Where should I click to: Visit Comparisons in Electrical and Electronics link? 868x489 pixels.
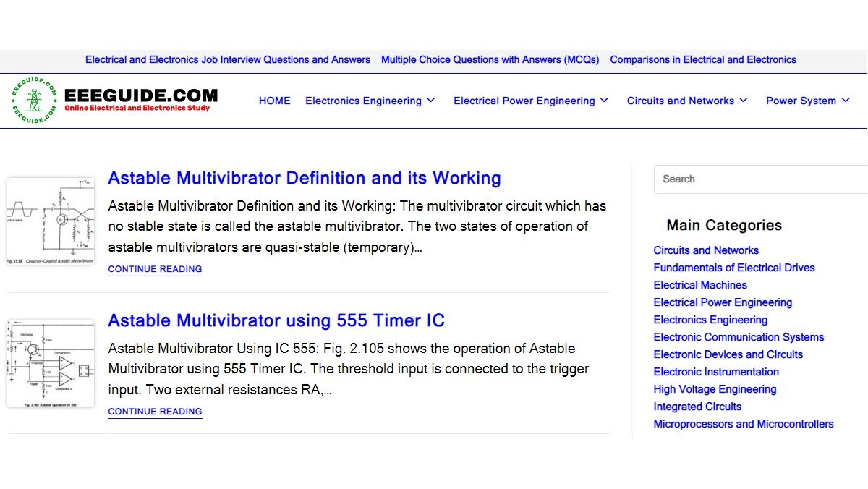[702, 60]
